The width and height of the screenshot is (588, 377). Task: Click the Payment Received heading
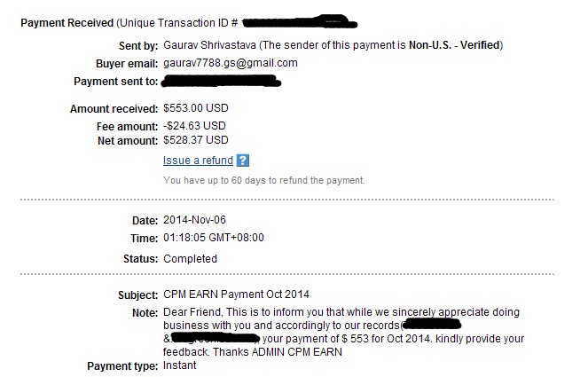click(x=67, y=23)
